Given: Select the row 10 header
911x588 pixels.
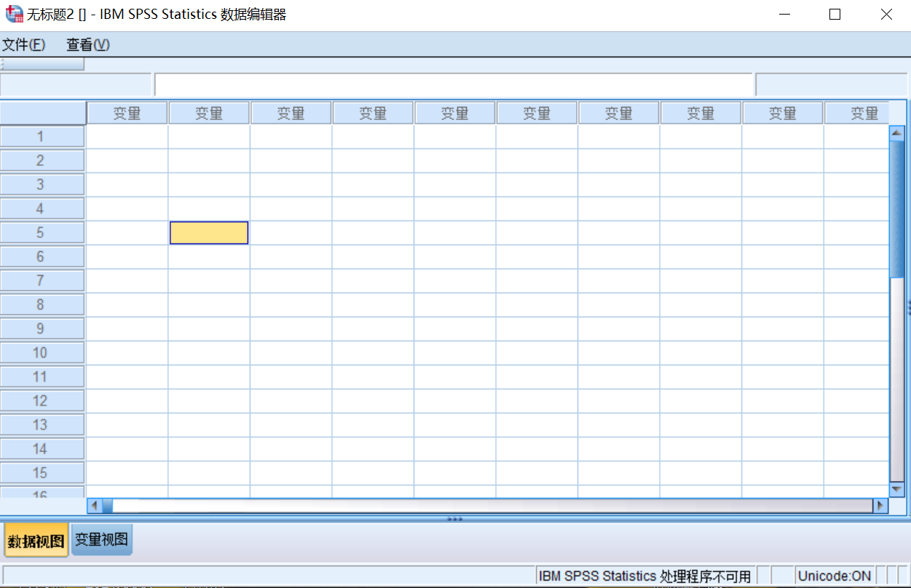Looking at the screenshot, I should [42, 352].
